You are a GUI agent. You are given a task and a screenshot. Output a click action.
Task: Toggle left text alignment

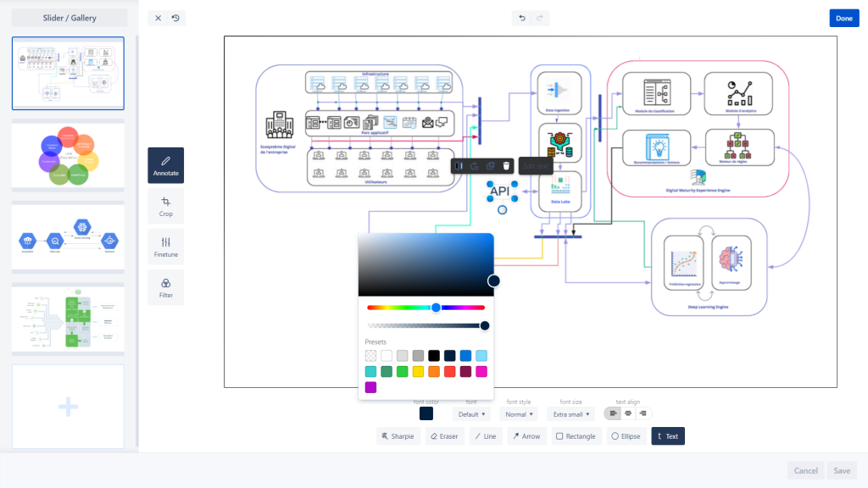tap(612, 413)
